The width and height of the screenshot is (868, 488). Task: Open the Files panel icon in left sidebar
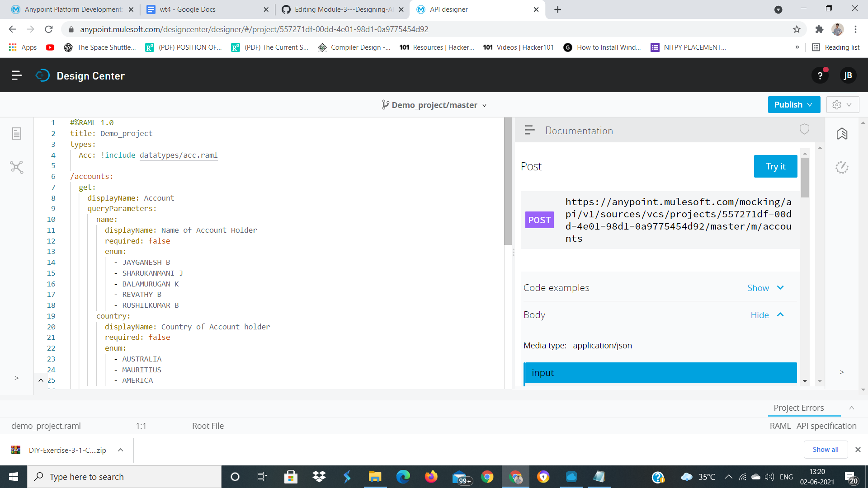pos(17,133)
